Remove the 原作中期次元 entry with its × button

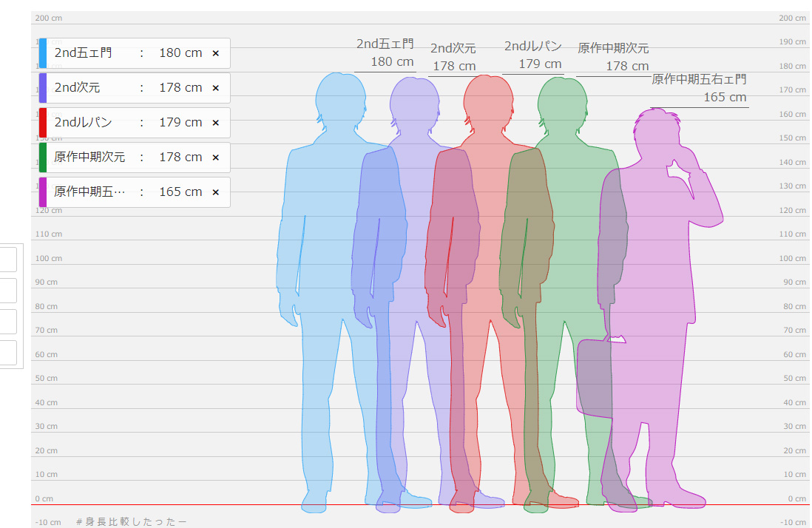tap(215, 157)
